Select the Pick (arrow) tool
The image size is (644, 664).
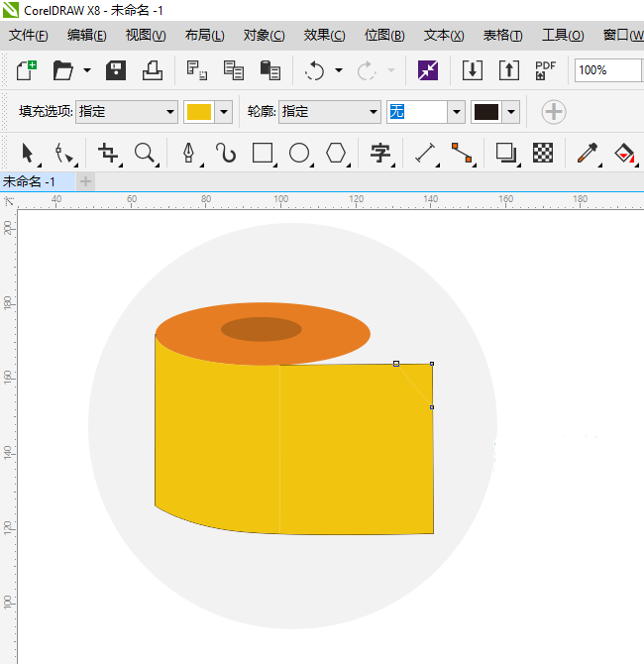[28, 153]
